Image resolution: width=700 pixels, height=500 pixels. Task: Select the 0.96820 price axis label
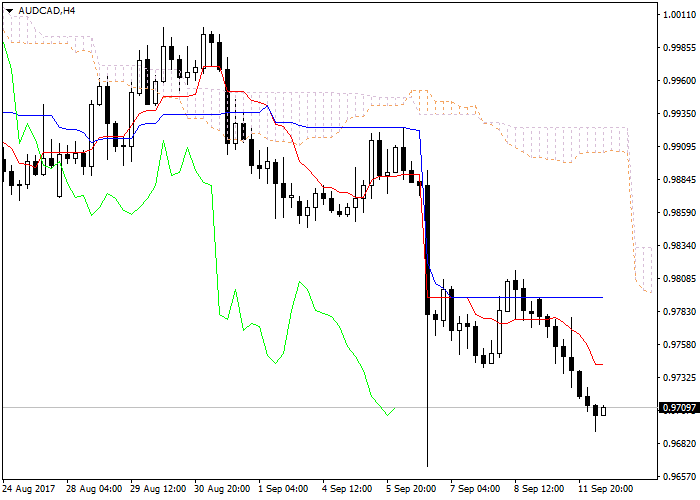pyautogui.click(x=679, y=444)
